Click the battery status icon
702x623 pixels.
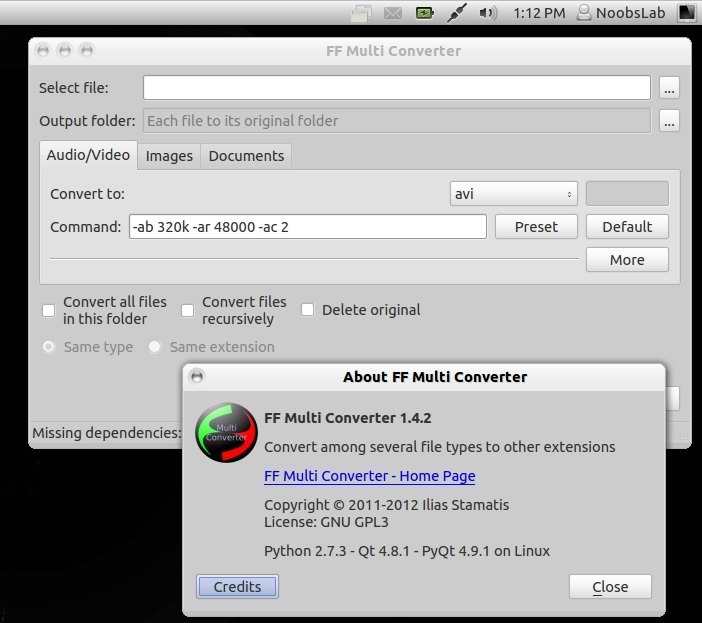[424, 13]
